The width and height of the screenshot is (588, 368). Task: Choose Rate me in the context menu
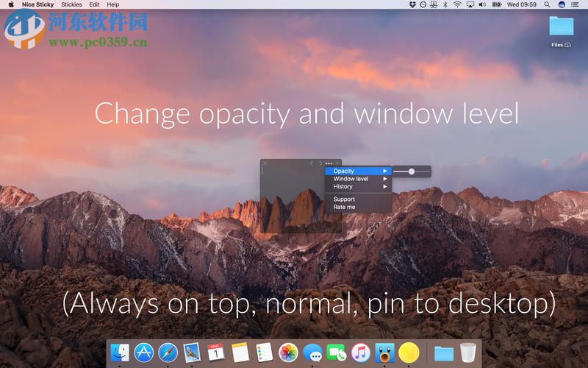pyautogui.click(x=358, y=207)
